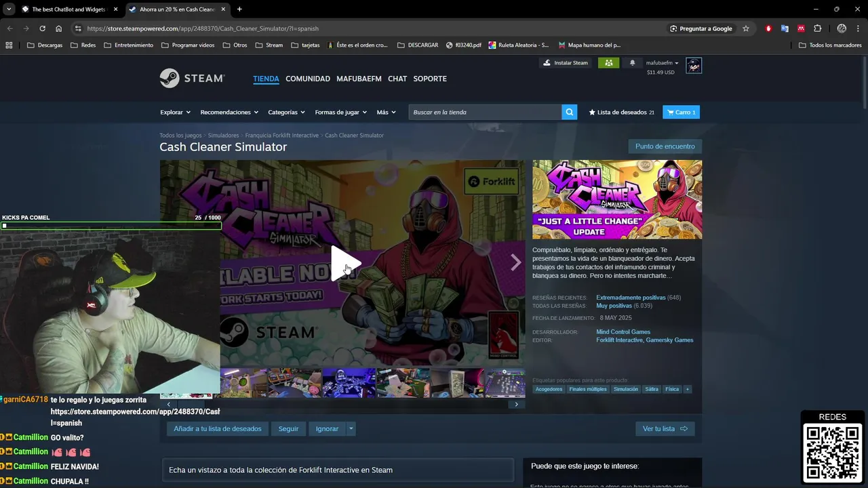The width and height of the screenshot is (868, 488).
Task: Open the COMUNIDAD tab
Action: coord(308,79)
